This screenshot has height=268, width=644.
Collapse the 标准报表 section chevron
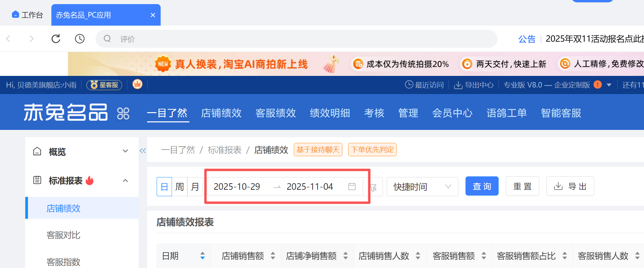(126, 180)
